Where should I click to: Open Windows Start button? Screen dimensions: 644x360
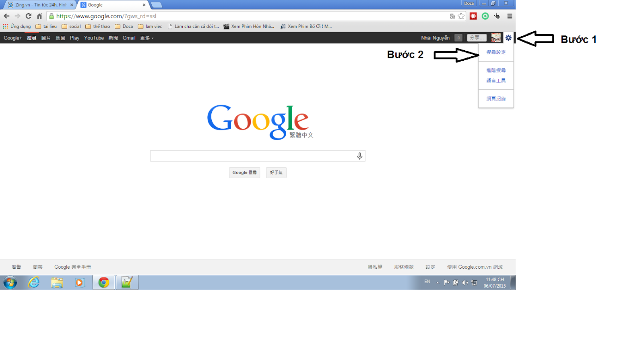tap(10, 282)
